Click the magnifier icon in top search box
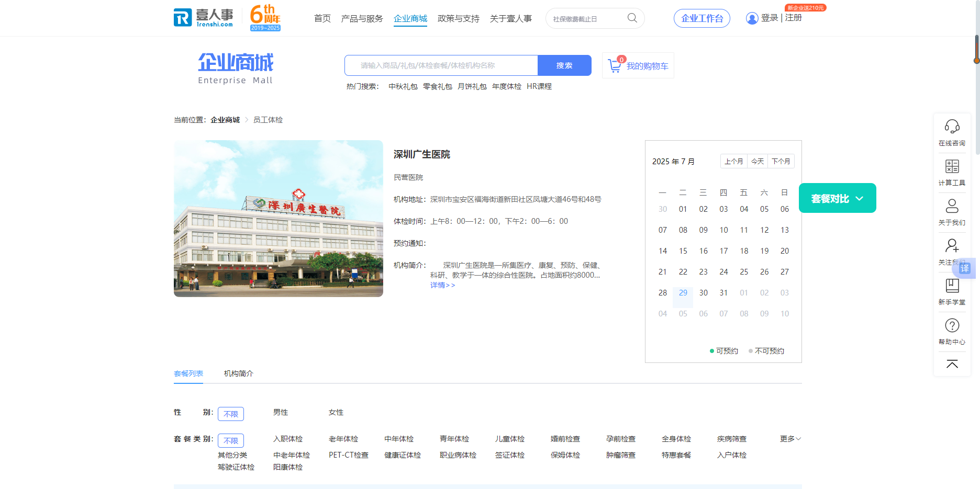Screen dimensions: 980x489 (632, 18)
